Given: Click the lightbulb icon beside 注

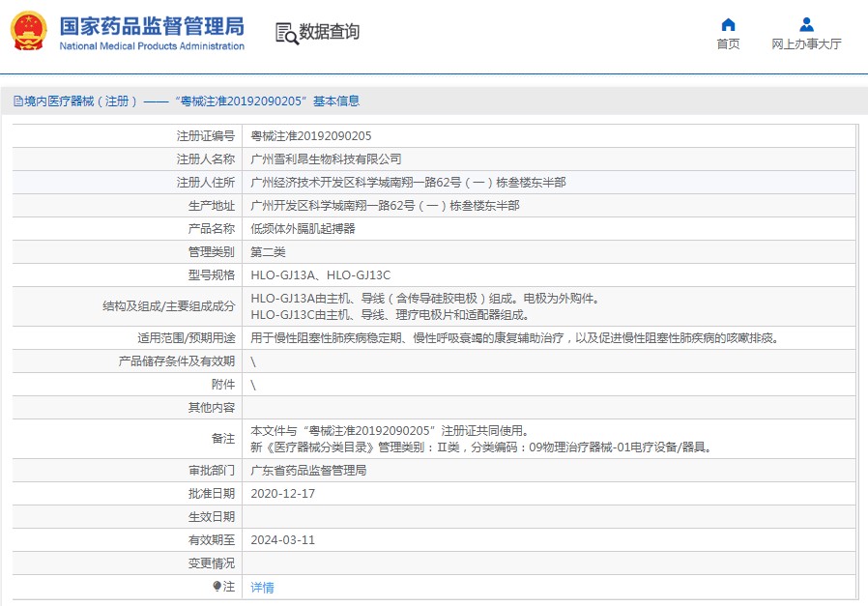Looking at the screenshot, I should point(217,586).
